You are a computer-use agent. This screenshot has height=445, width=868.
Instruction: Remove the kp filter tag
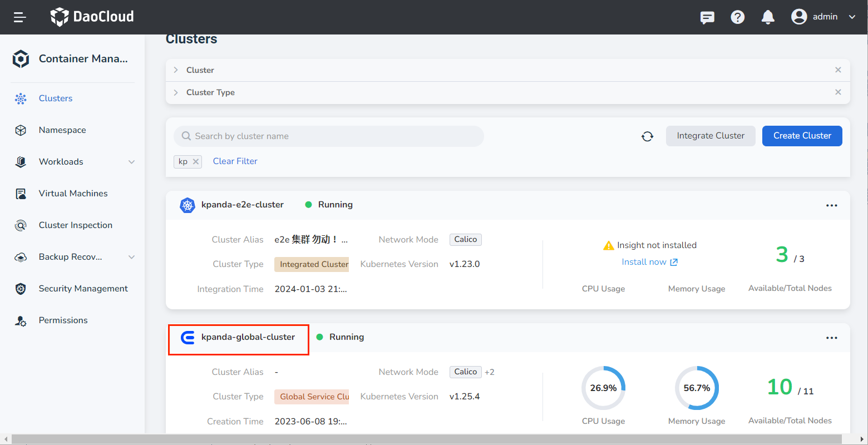[x=195, y=162]
